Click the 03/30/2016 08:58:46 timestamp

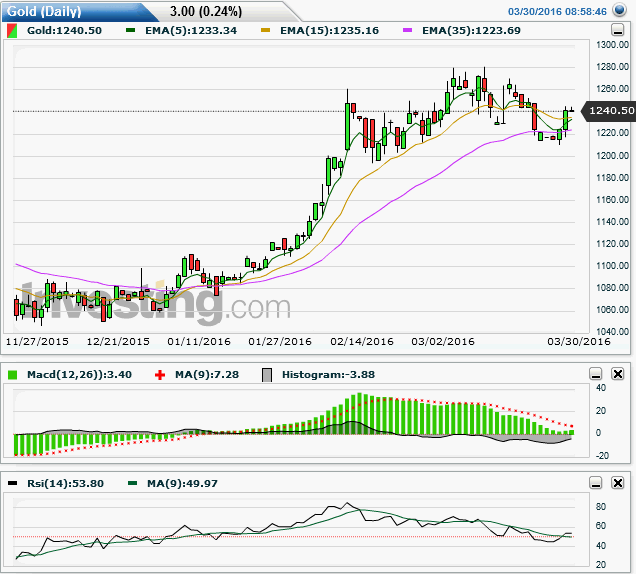tap(557, 11)
